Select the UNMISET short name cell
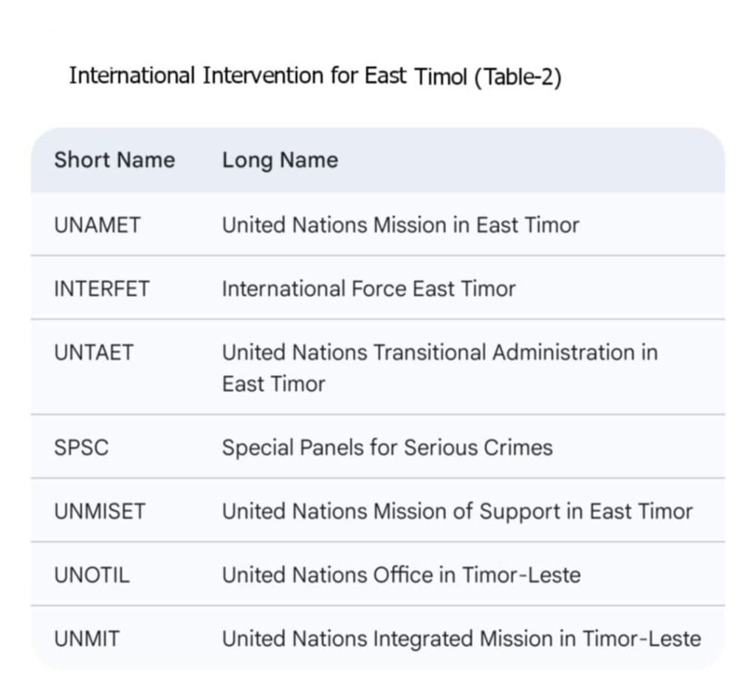The width and height of the screenshot is (756, 700). tap(100, 511)
